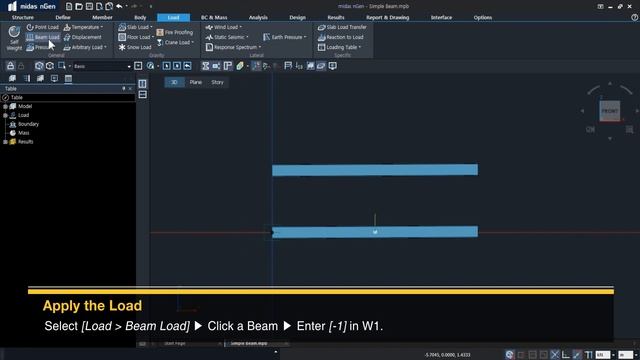Click the lower blue beam in viewport
Screen dimensions: 640x360
tap(375, 232)
